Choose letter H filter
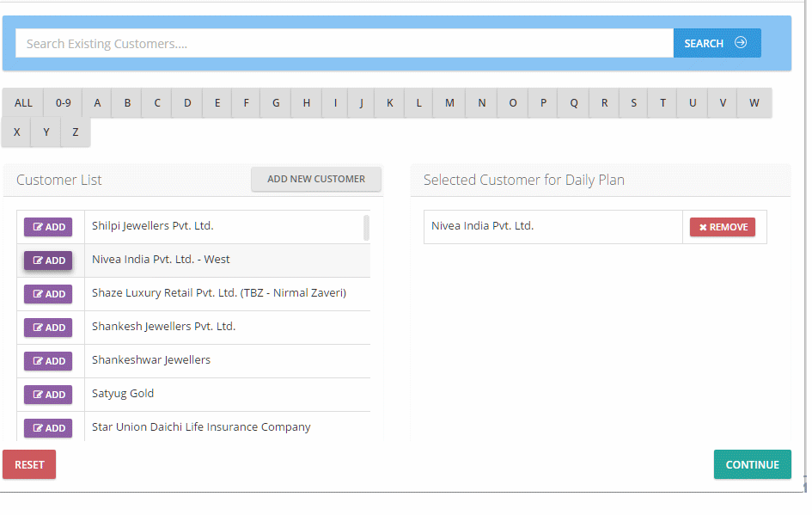This screenshot has height=515, width=812. point(307,102)
